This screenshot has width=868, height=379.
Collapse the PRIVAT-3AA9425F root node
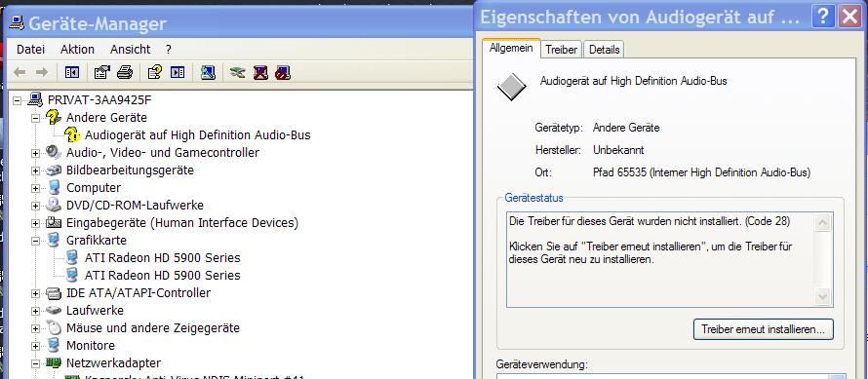[18, 100]
